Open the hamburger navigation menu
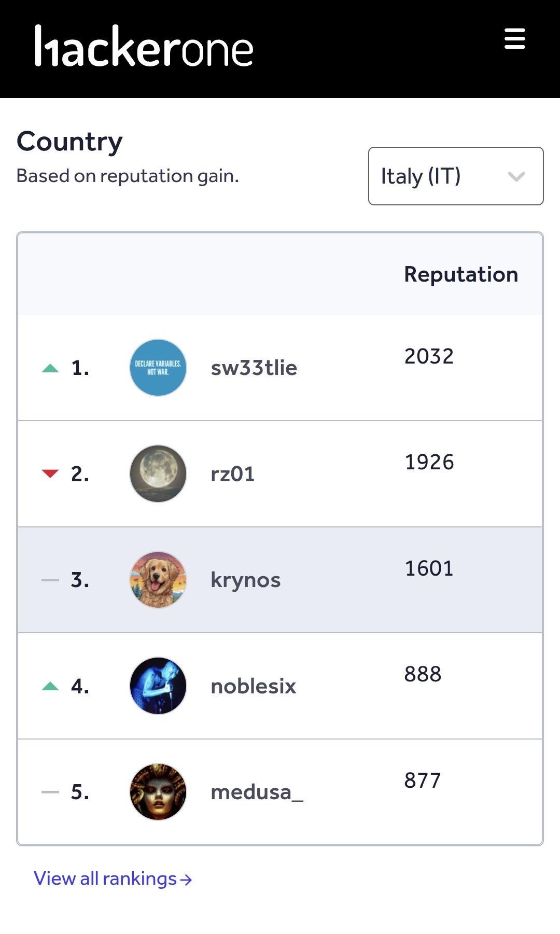This screenshot has height=934, width=560. (514, 39)
